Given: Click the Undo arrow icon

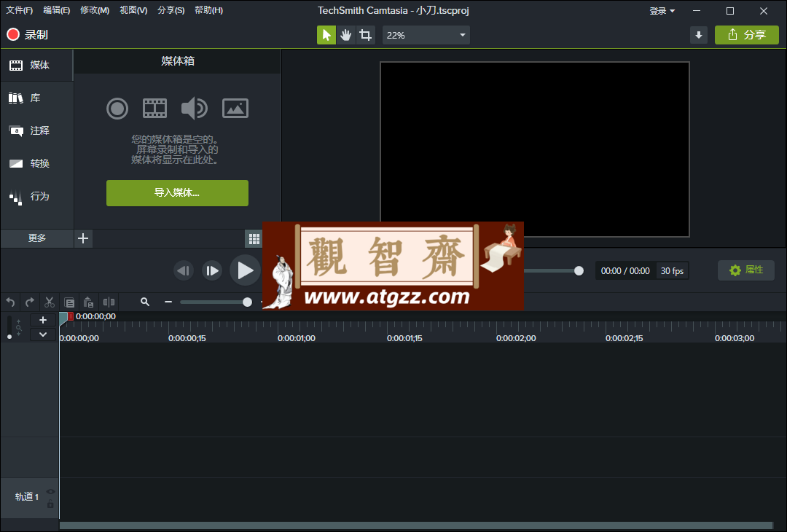Looking at the screenshot, I should [10, 302].
